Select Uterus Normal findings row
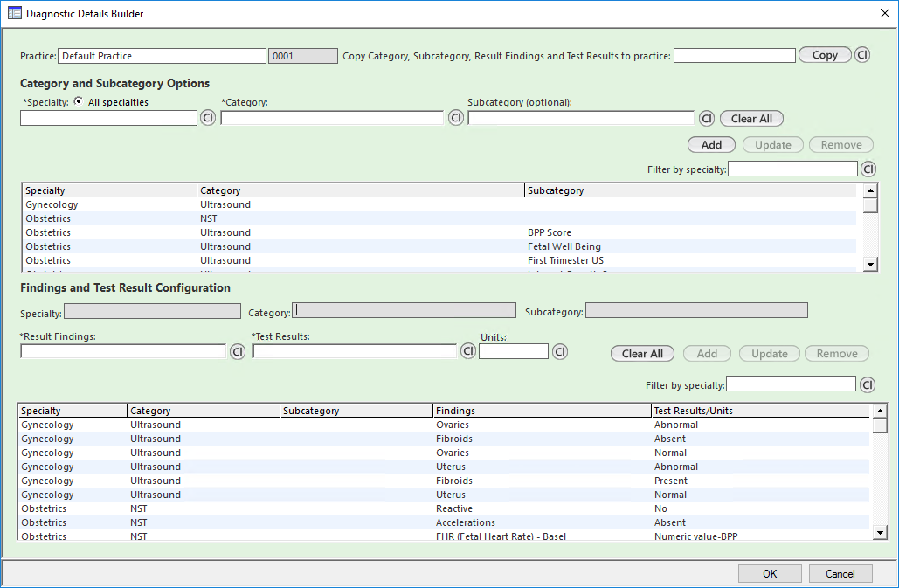Viewport: 899px width, 588px height. 444,495
